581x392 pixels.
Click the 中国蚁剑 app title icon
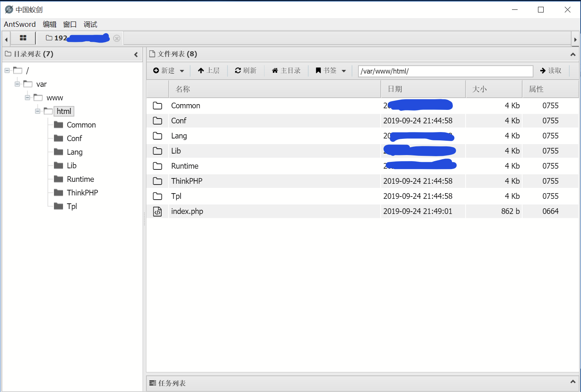point(9,9)
